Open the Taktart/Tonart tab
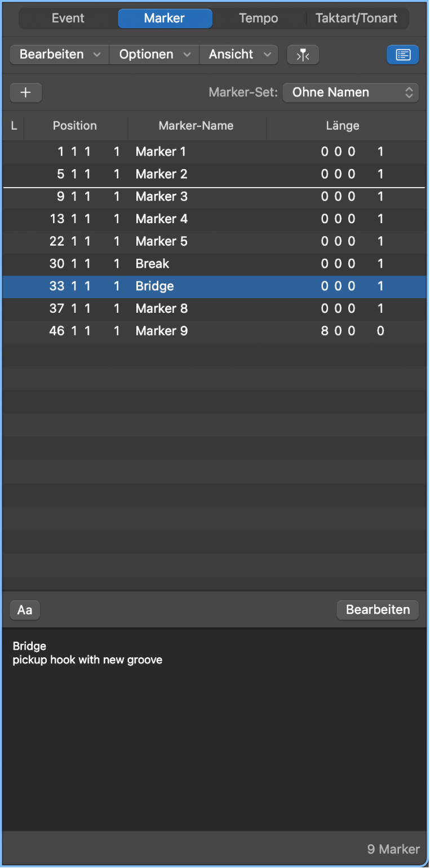Image resolution: width=430 pixels, height=868 pixels. coord(357,18)
